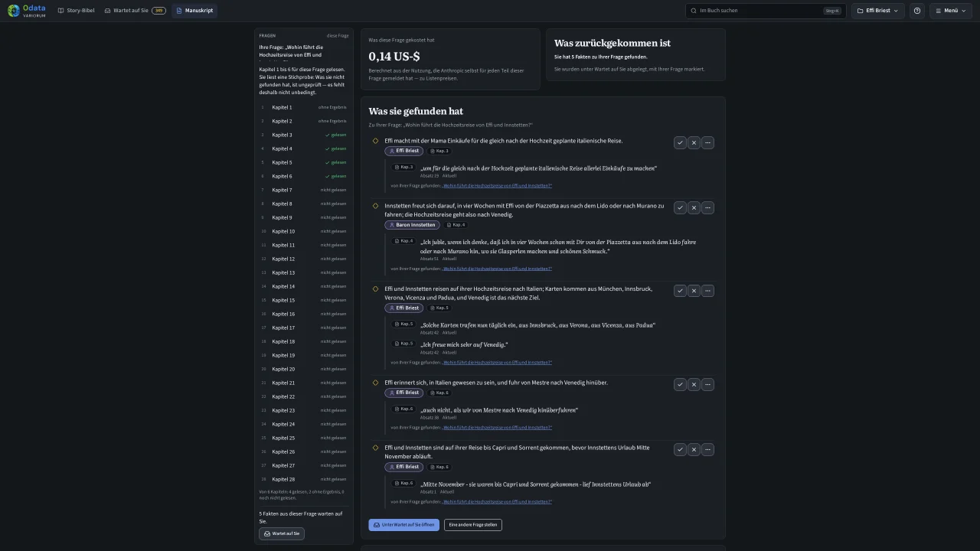The height and width of the screenshot is (551, 980).
Task: Click the Im Buch suchen search field
Action: [x=765, y=11]
